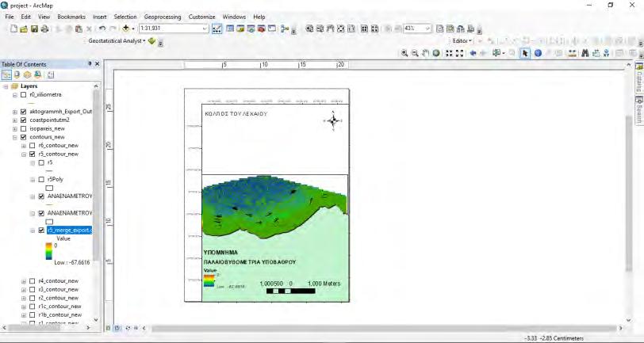Save the project with floppy icon
The image size is (644, 343).
(x=35, y=29)
